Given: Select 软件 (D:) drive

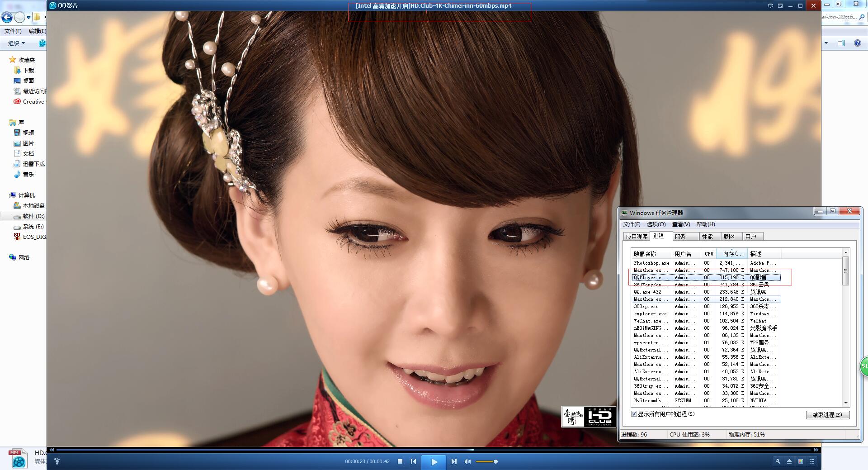Looking at the screenshot, I should tap(29, 216).
